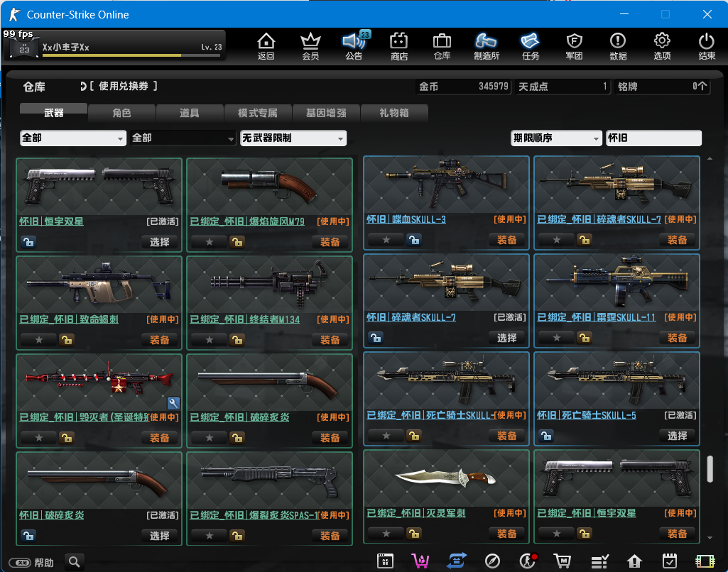Click 使用兑换券 link
This screenshot has height=572, width=728.
[x=124, y=87]
